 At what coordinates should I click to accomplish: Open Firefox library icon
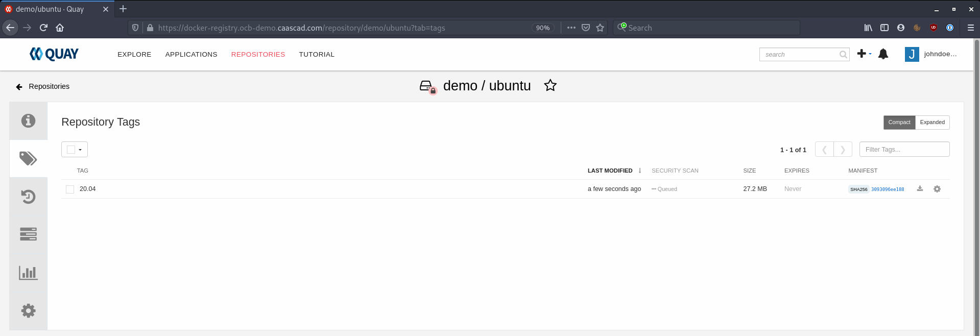point(868,28)
